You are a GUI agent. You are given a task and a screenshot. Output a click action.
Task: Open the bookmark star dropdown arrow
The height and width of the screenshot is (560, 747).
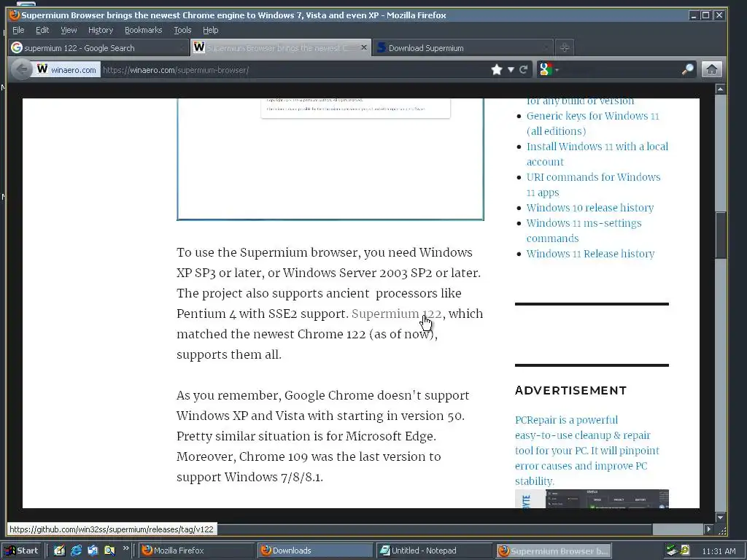coord(511,70)
